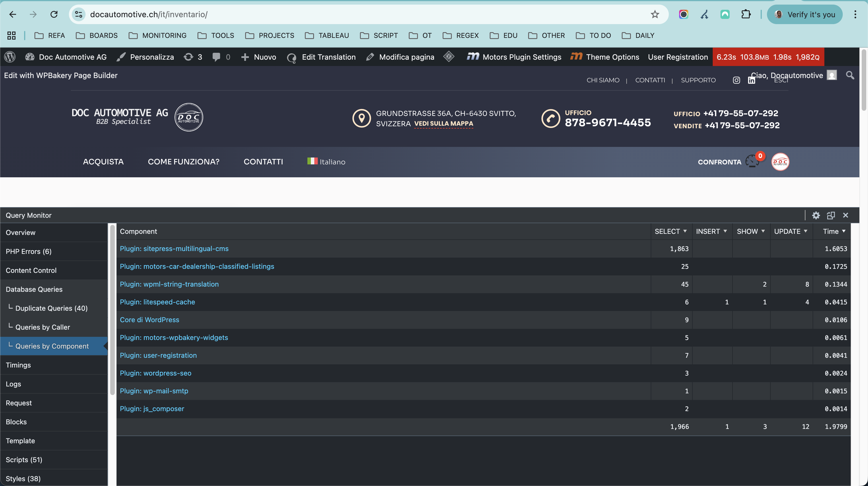Viewport: 868px width, 486px height.
Task: Open compare speedometer icon
Action: 752,161
